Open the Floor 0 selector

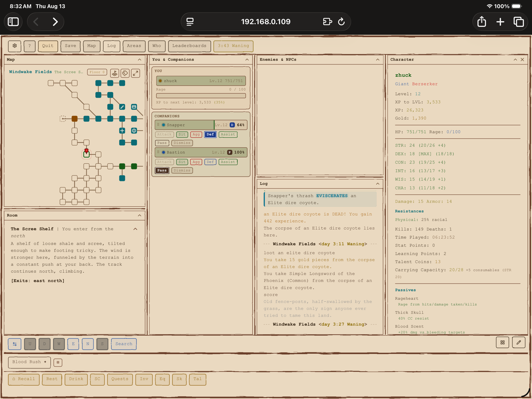97,72
